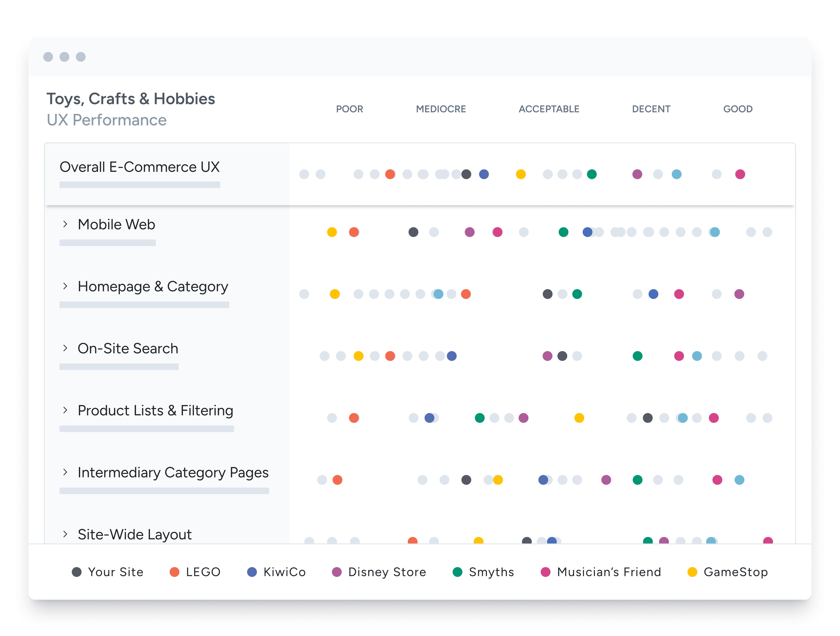
Task: Toggle the LEGO legend dot
Action: (x=174, y=572)
